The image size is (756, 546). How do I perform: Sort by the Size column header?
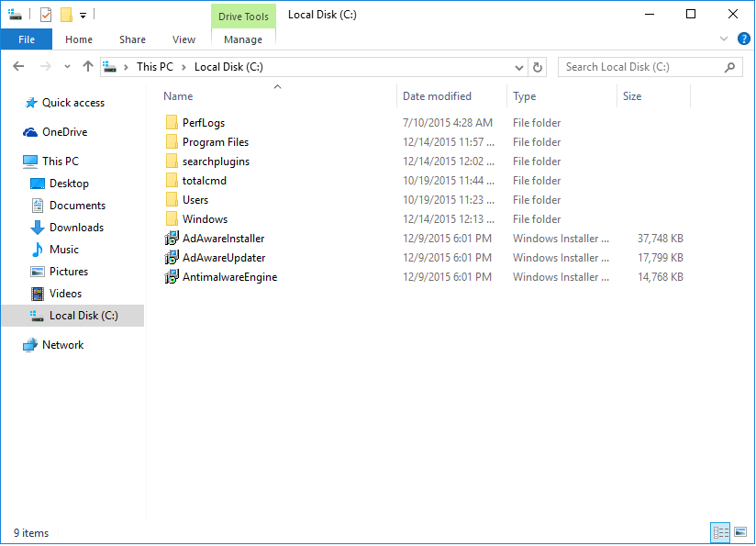click(x=653, y=96)
